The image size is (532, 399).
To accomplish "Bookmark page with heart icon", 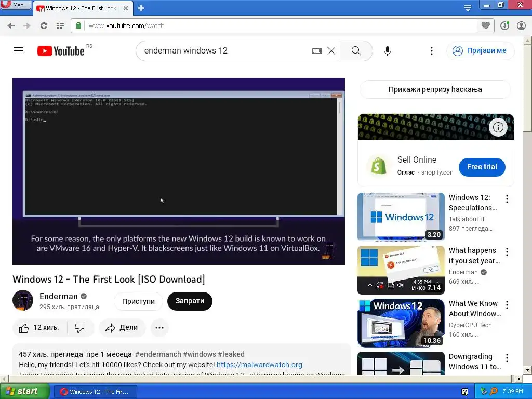I will [486, 25].
